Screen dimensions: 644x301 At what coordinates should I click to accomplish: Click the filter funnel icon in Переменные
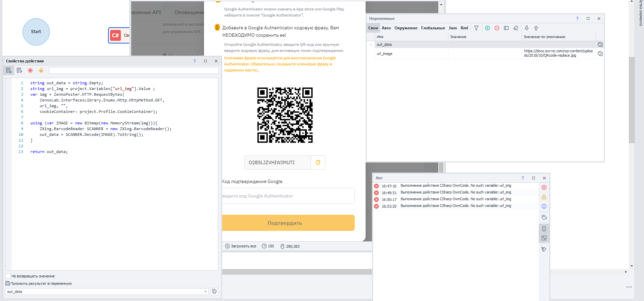click(476, 28)
